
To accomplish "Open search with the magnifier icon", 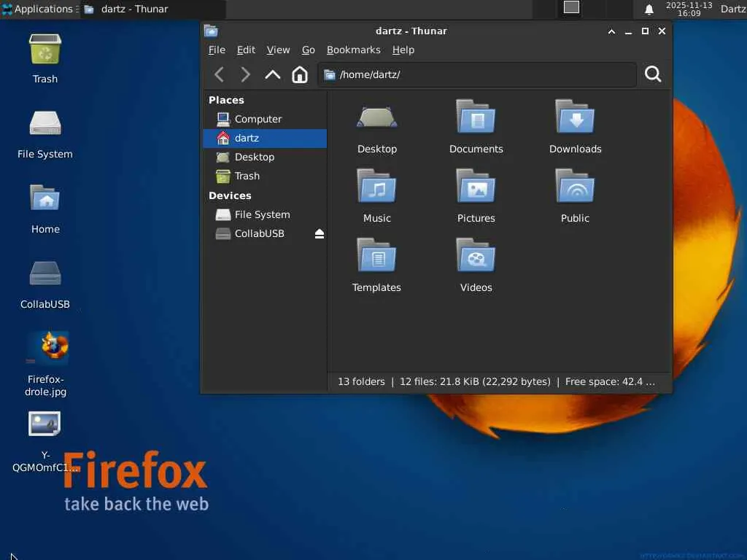I will (x=653, y=74).
